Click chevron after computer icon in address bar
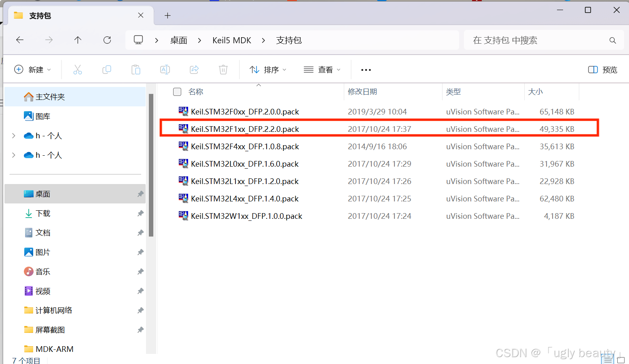Viewport: 629px width, 364px height. (x=157, y=40)
